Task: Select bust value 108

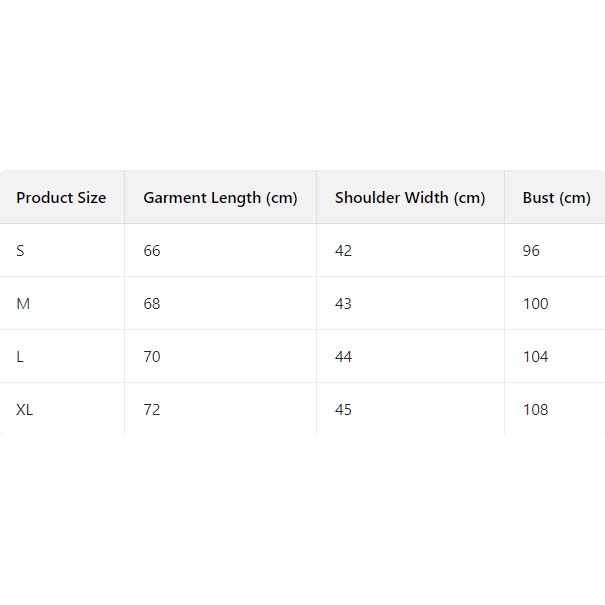Action: pyautogui.click(x=536, y=410)
